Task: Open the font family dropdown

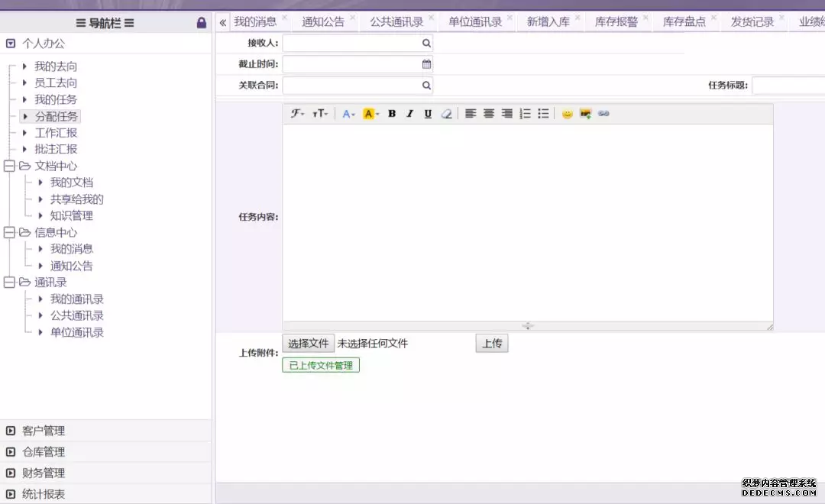Action: [297, 114]
